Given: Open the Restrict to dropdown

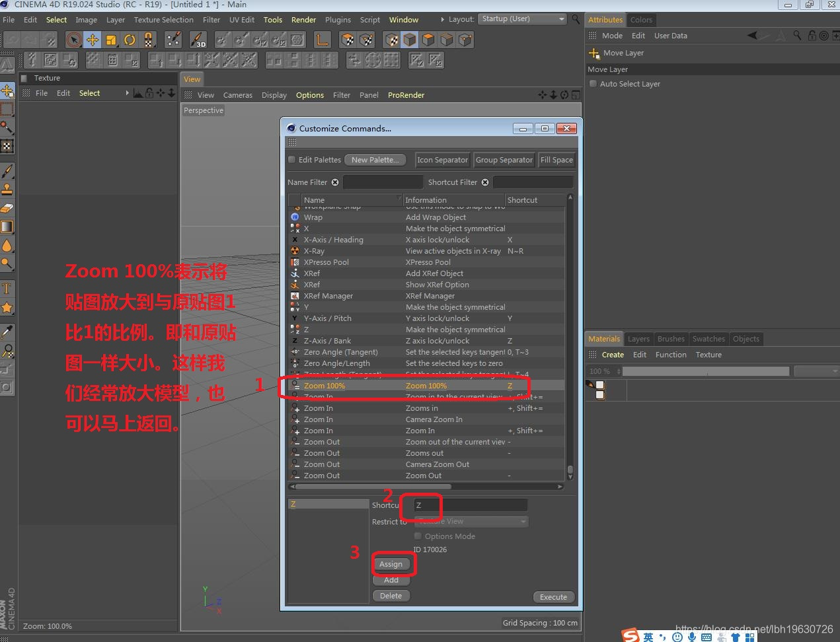Looking at the screenshot, I should pos(471,522).
